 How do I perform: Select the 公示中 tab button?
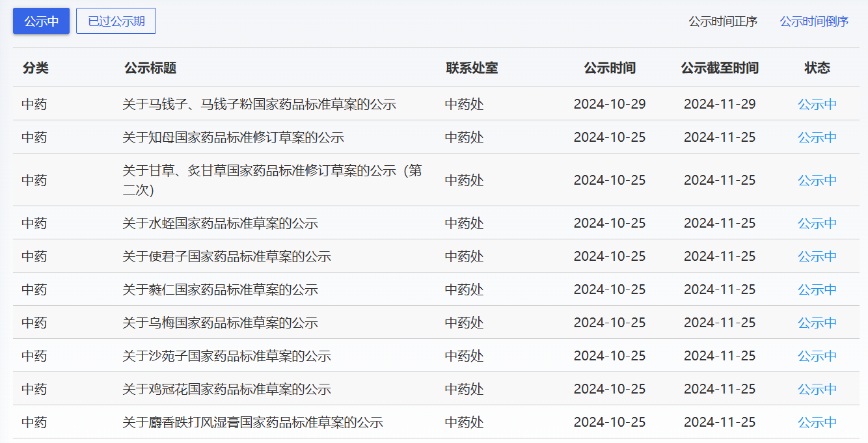point(41,21)
